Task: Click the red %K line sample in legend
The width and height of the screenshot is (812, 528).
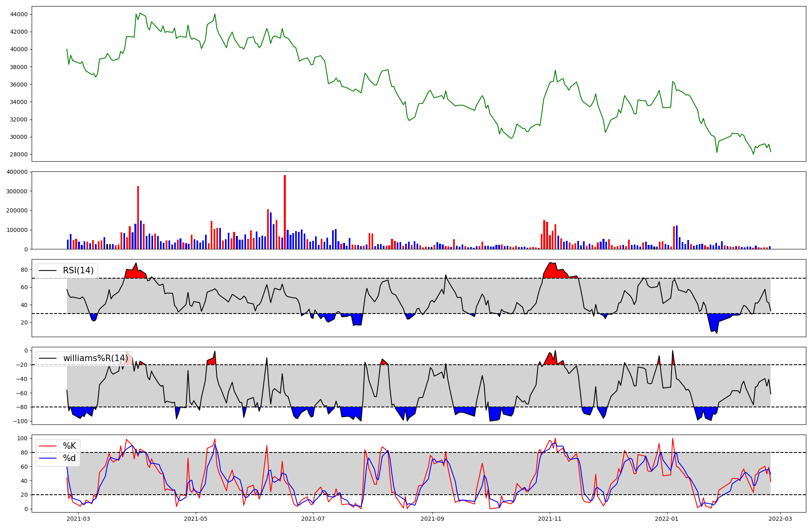Action: (47, 446)
